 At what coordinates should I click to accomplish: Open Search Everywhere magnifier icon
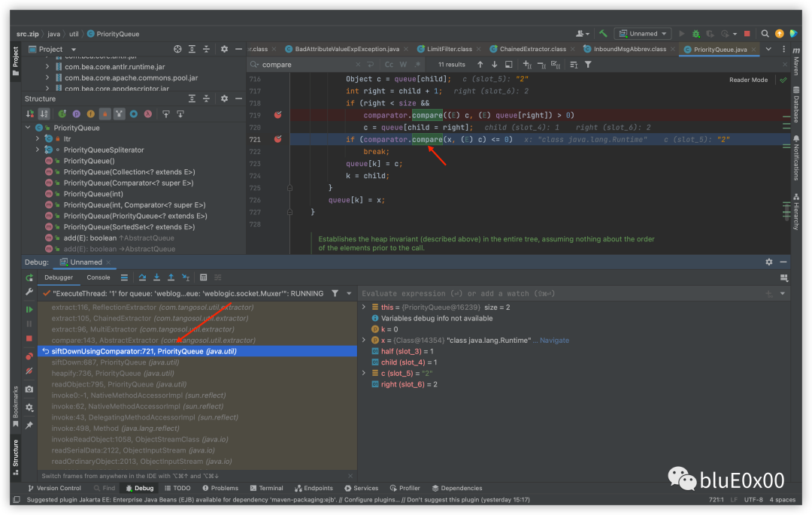(765, 34)
